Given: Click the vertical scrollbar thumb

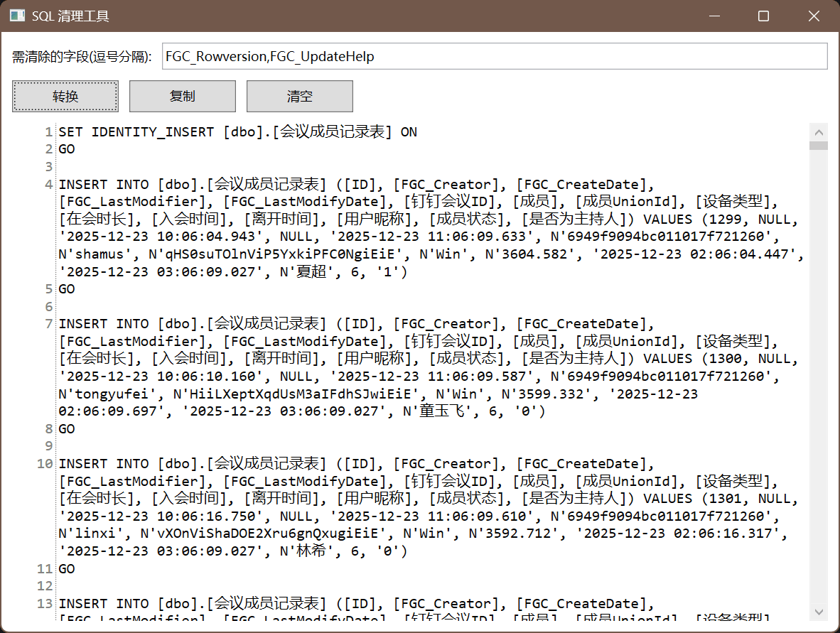Looking at the screenshot, I should pyautogui.click(x=819, y=146).
